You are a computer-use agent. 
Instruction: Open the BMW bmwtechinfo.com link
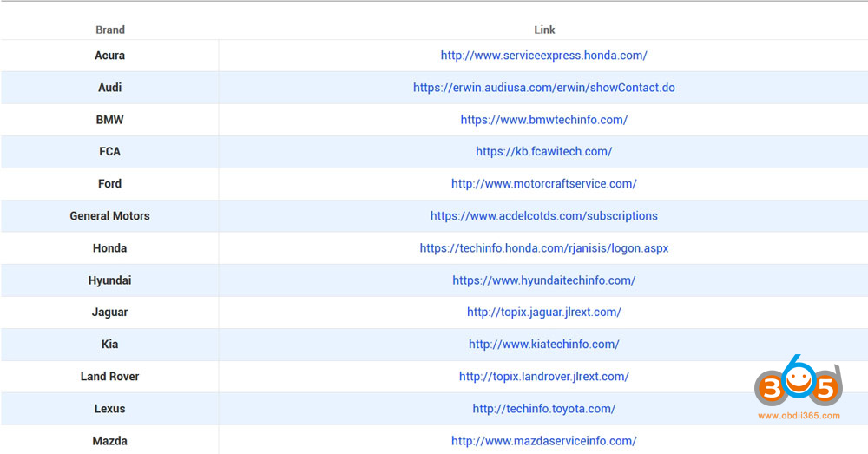[x=543, y=120]
